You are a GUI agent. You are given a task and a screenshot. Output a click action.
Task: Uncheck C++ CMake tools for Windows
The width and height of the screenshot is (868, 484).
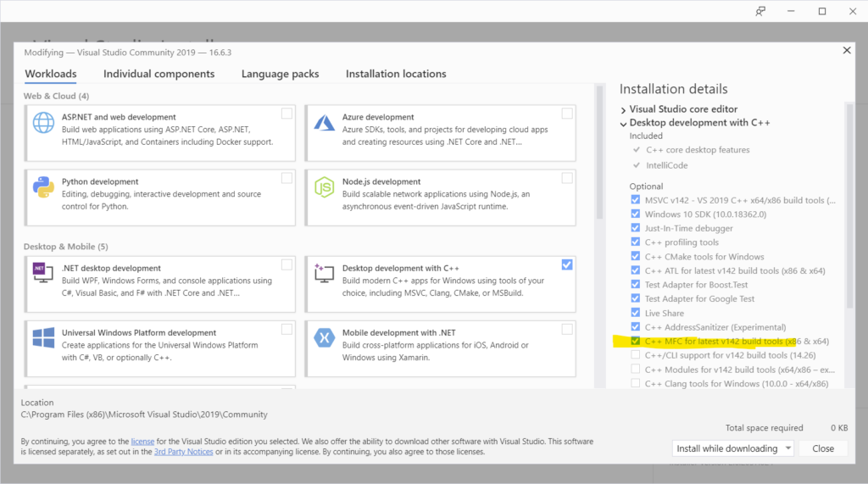(636, 256)
